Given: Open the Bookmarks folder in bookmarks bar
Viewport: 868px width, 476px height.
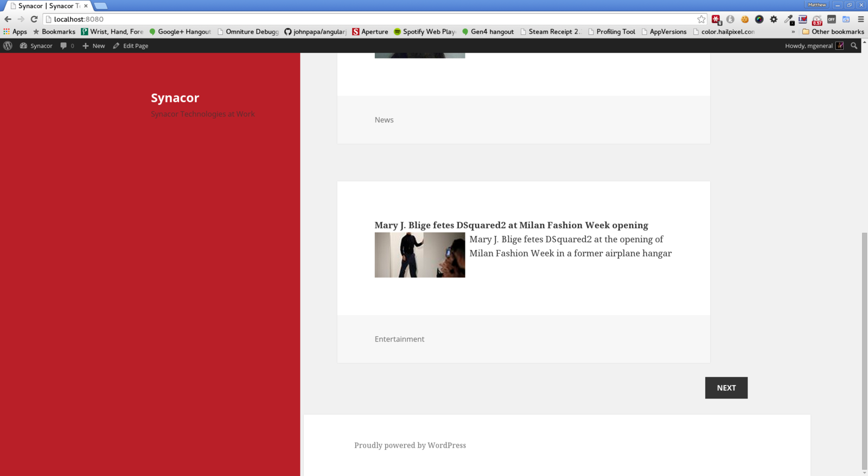Looking at the screenshot, I should [x=54, y=31].
